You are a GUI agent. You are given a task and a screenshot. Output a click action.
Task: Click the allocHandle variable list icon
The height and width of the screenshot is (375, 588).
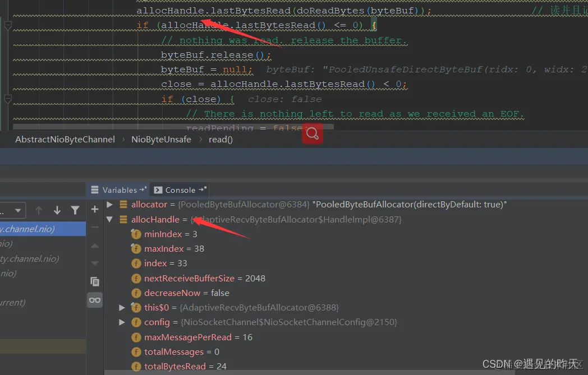tap(123, 220)
